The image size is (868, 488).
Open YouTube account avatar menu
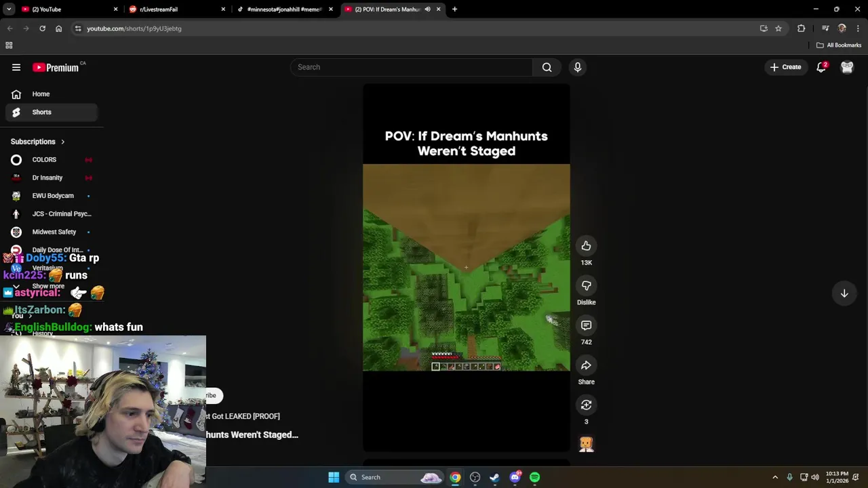pyautogui.click(x=847, y=67)
